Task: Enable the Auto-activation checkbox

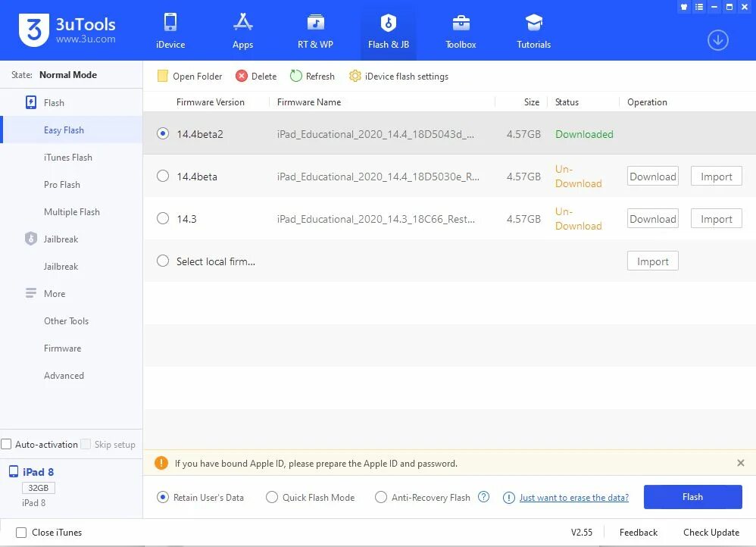Action: 6,444
